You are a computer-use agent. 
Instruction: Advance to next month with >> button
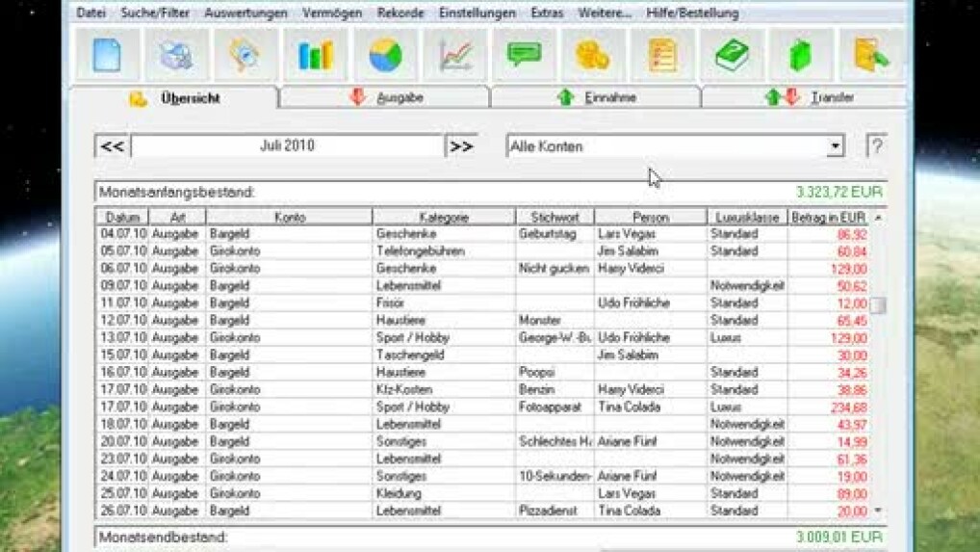(x=462, y=146)
